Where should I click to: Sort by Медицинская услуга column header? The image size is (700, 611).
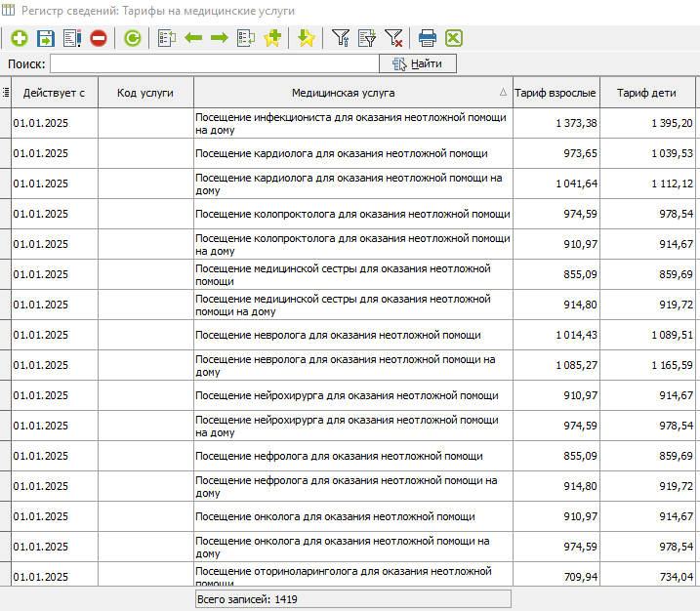(344, 93)
